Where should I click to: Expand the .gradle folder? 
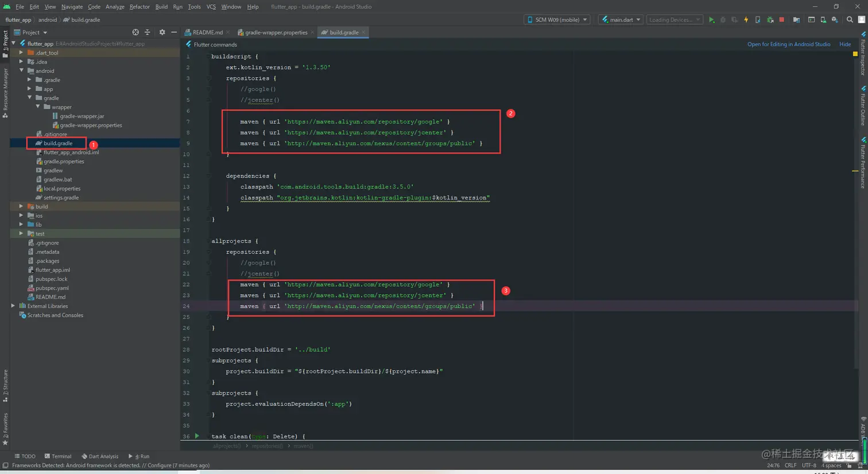pos(29,80)
